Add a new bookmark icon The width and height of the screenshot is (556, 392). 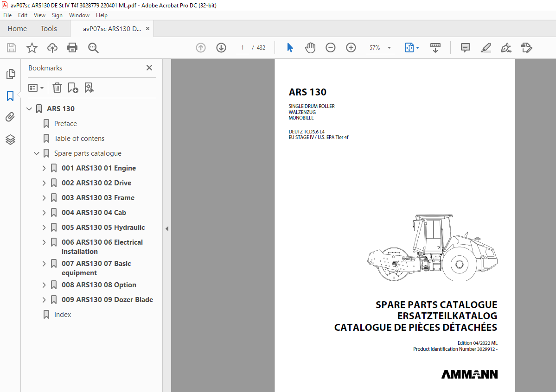(73, 88)
